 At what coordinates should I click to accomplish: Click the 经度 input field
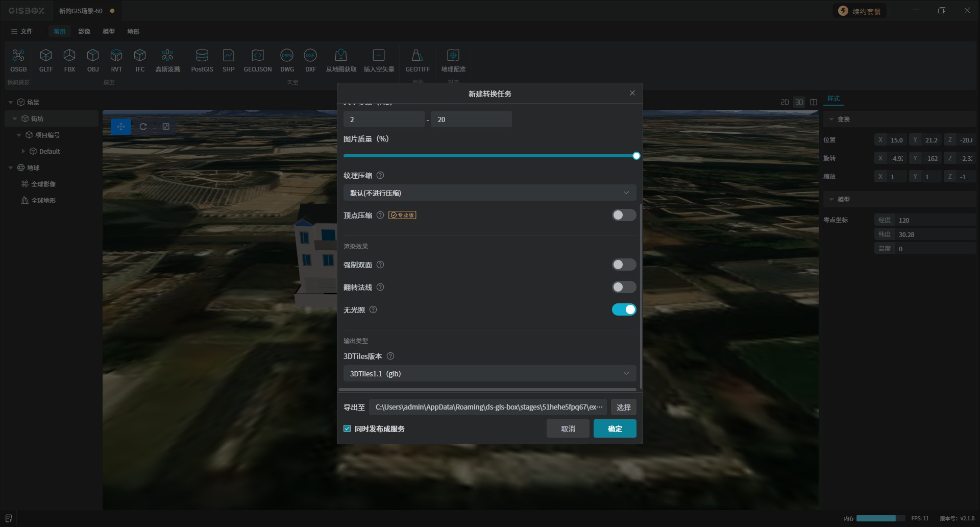pyautogui.click(x=934, y=220)
